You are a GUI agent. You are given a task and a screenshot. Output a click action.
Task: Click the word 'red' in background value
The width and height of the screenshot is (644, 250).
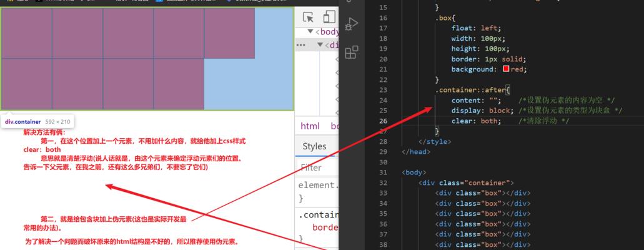click(x=517, y=69)
